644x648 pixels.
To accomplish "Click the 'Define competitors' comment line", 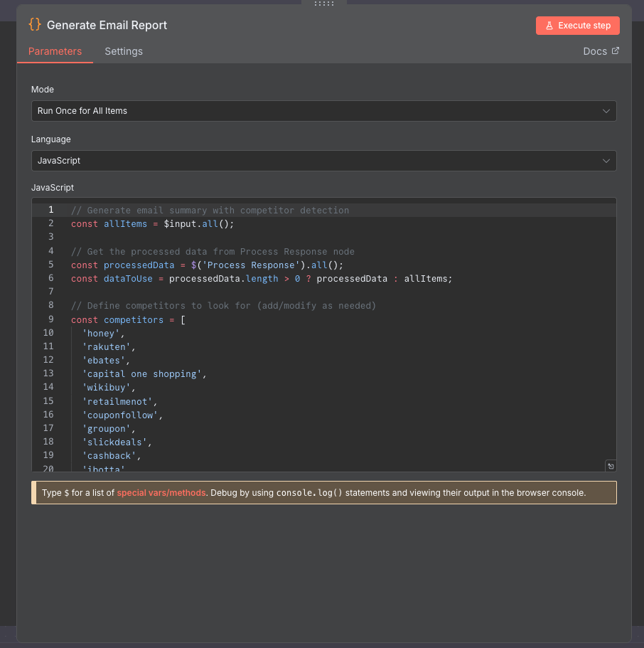I will coord(223,306).
